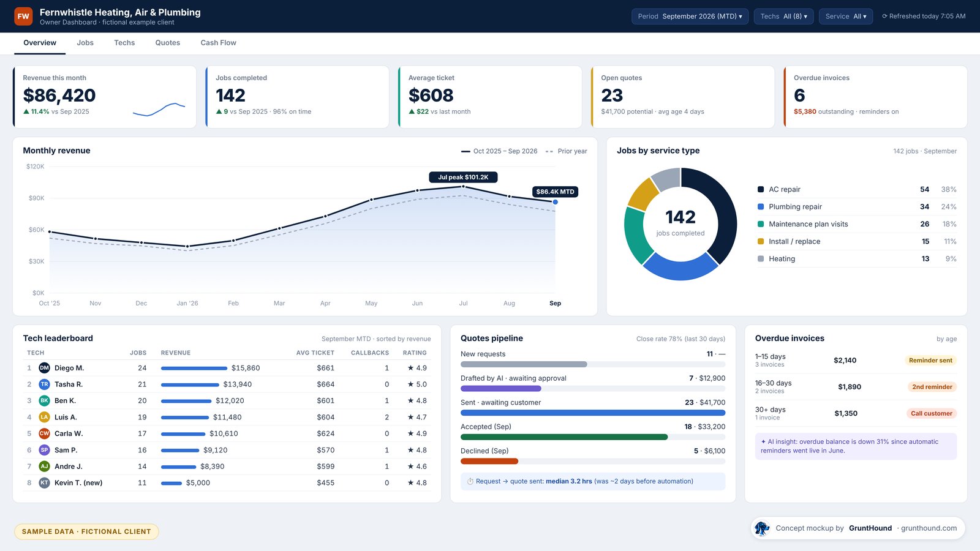
Task: Sort leaderboard by REVENUE column header
Action: tap(176, 353)
